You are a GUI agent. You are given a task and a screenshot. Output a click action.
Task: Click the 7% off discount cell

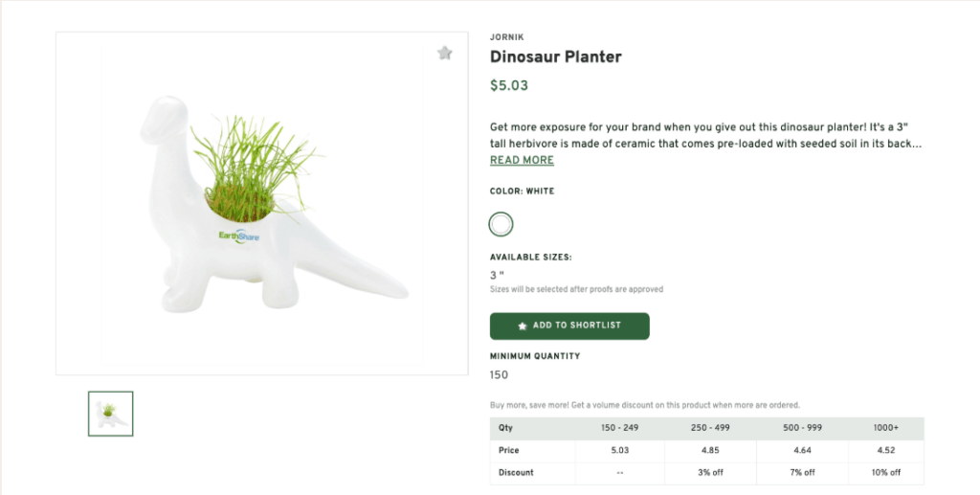[800, 472]
